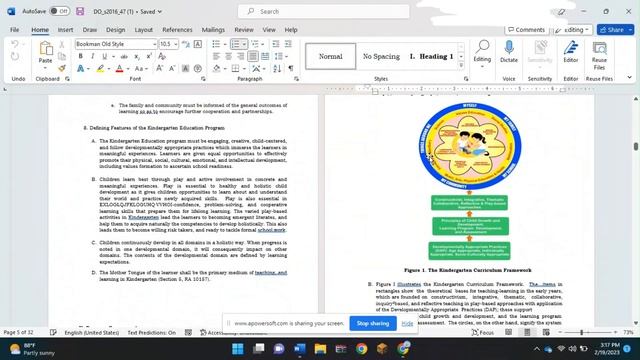Apply superscript formatting
Screen dimensions: 640x360
click(x=149, y=56)
